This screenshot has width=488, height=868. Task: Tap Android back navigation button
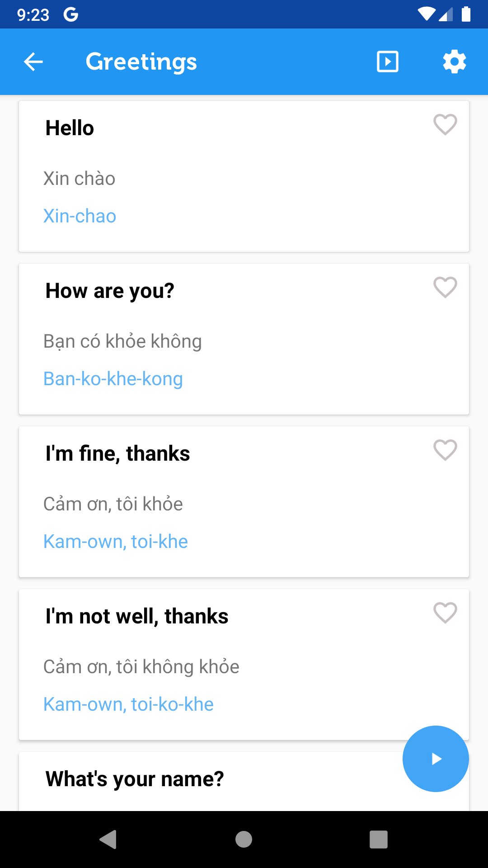pos(108,840)
